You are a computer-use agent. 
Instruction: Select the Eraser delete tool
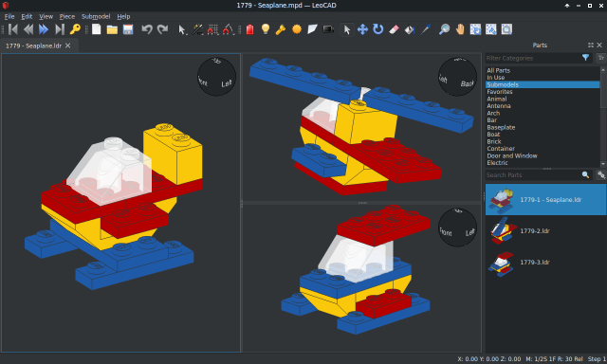[394, 29]
